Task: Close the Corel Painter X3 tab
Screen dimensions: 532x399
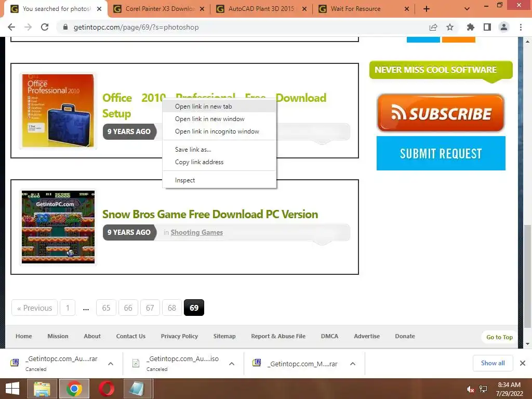Action: [202, 9]
